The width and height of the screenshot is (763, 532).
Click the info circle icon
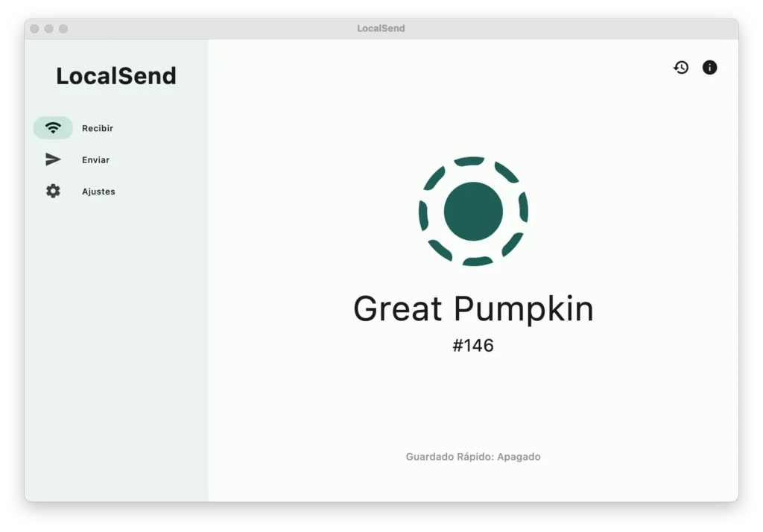coord(709,67)
